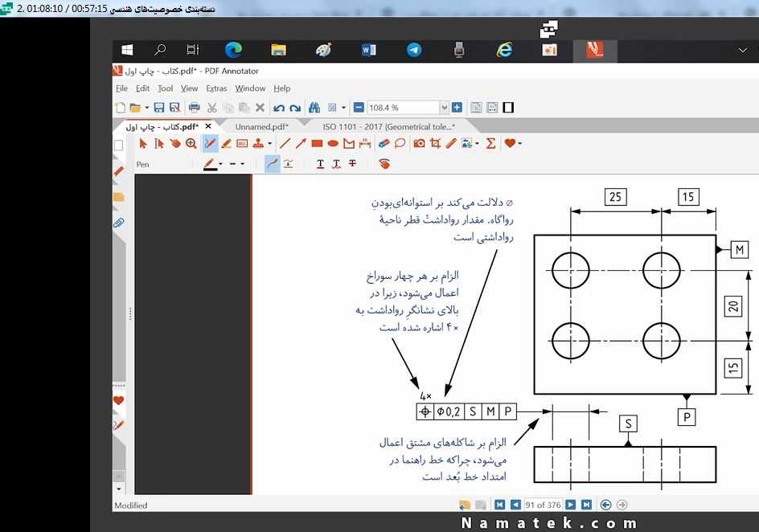The image size is (759, 532).
Task: Open the pen color dropdown arrow
Action: (221, 164)
